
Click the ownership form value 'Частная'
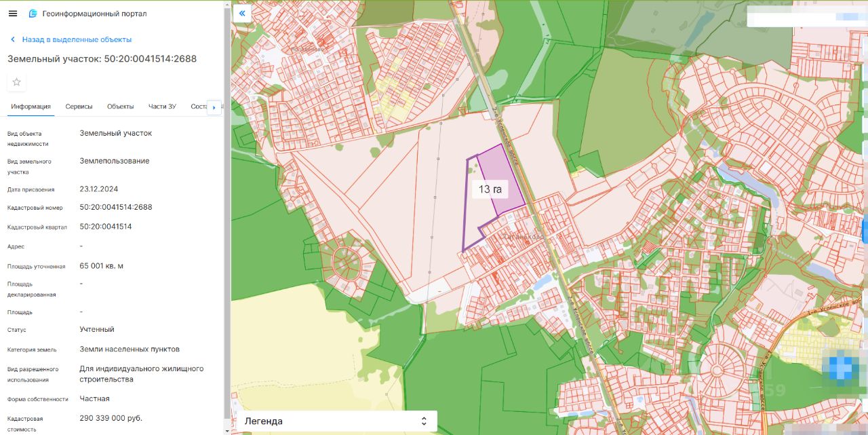pyautogui.click(x=94, y=398)
